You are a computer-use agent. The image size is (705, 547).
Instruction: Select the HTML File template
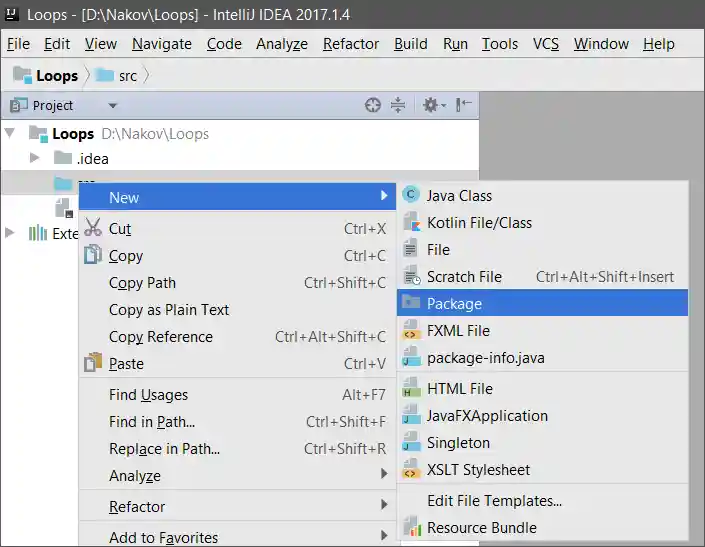(x=459, y=389)
